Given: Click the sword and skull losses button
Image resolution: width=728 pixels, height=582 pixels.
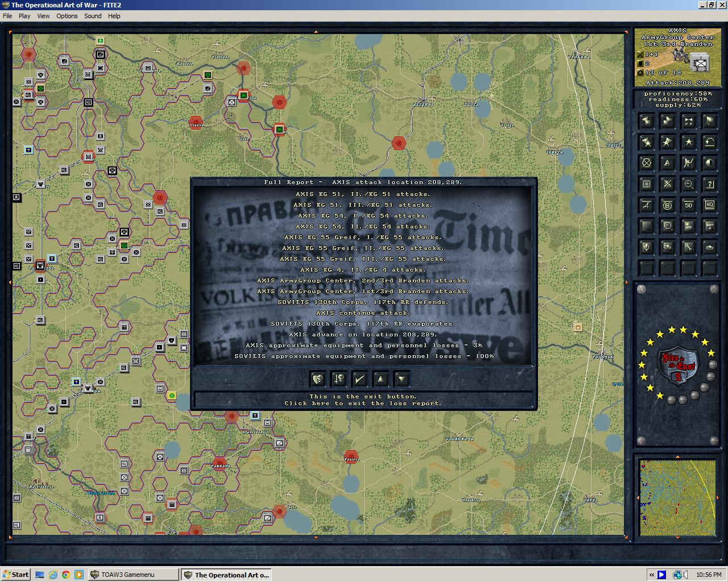Looking at the screenshot, I should (x=339, y=379).
